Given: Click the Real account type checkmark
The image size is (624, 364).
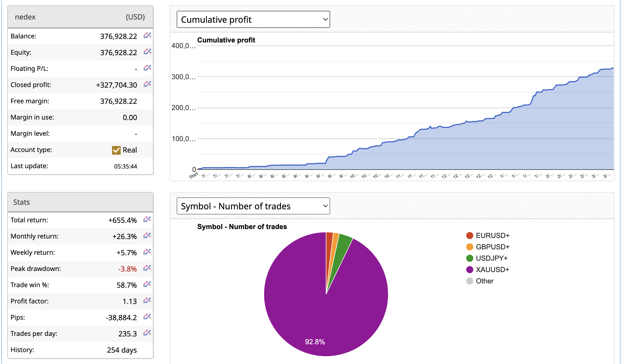Looking at the screenshot, I should coord(116,150).
